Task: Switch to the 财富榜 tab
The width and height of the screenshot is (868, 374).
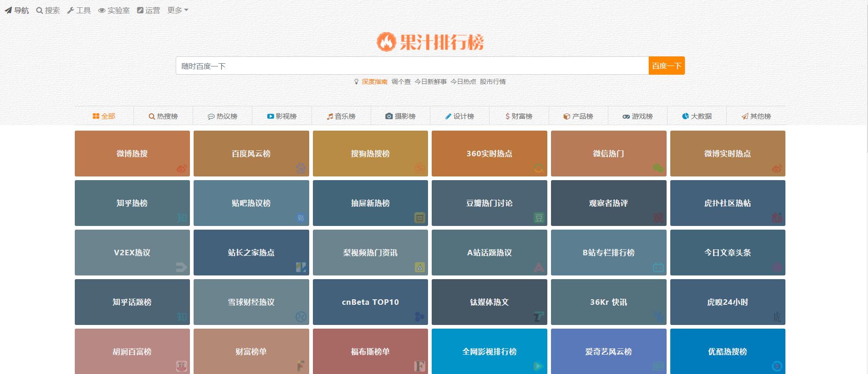Action: pos(519,116)
